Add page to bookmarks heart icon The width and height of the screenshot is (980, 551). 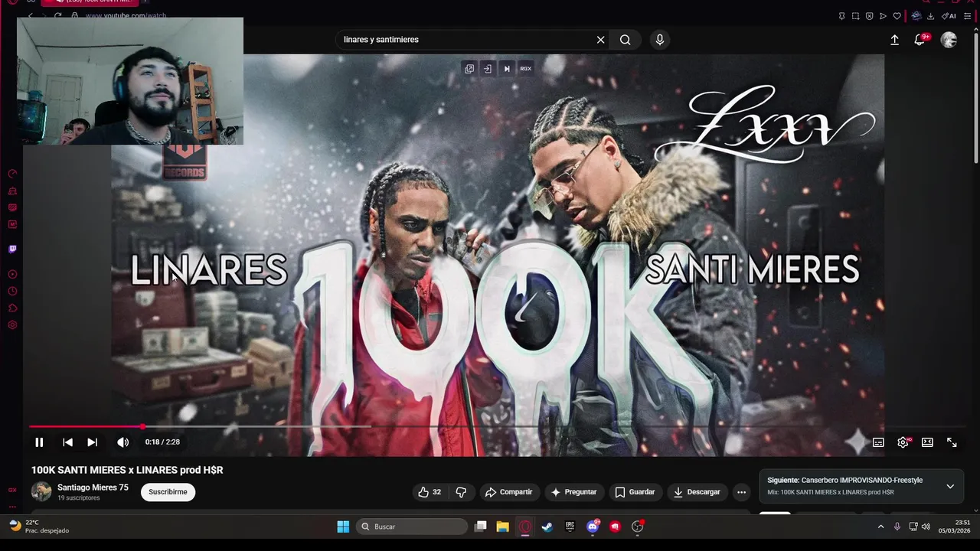(897, 16)
